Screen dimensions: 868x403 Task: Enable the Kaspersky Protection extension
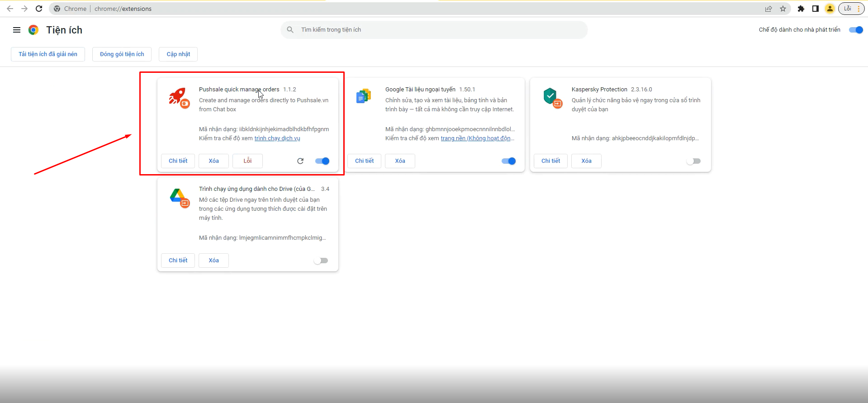tap(693, 161)
